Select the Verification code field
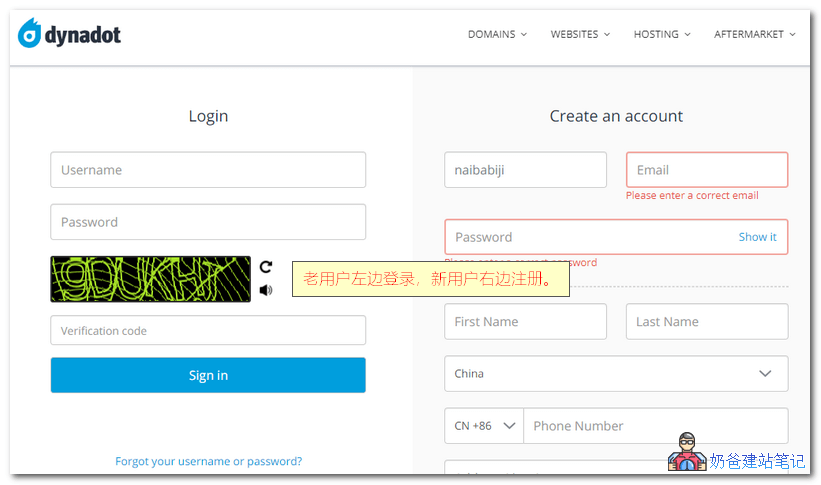Screen dimensions: 821x485 [208, 331]
